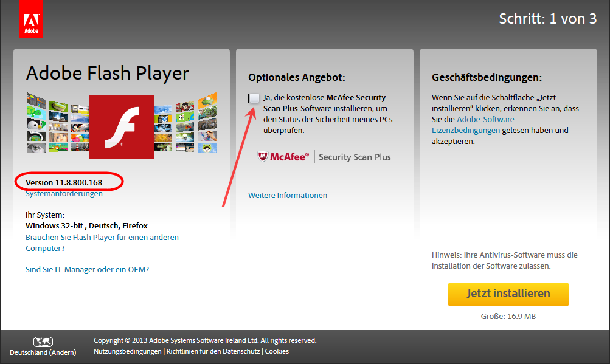Image resolution: width=610 pixels, height=364 pixels.
Task: Open the IT-Manager oder OEM link
Action: (87, 269)
